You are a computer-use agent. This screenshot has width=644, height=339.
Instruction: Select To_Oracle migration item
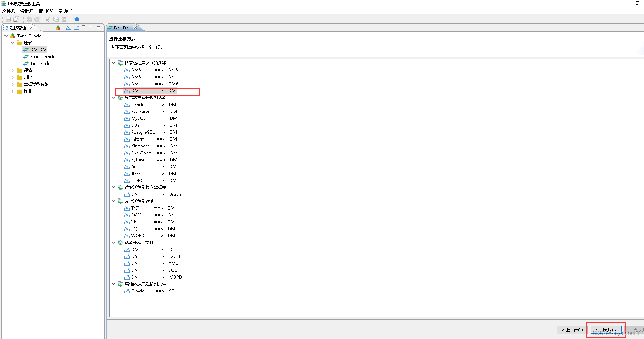click(x=37, y=64)
